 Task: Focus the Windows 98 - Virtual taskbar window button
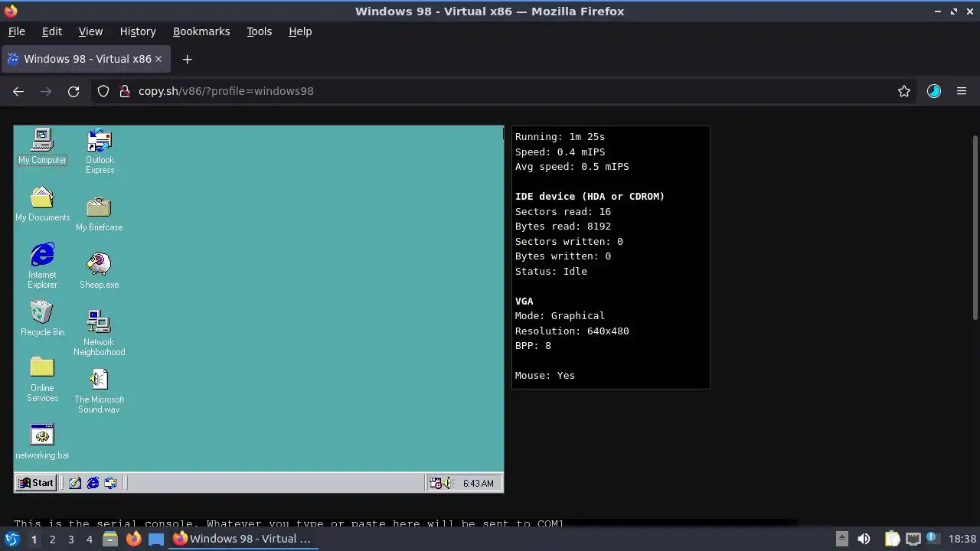click(x=242, y=539)
